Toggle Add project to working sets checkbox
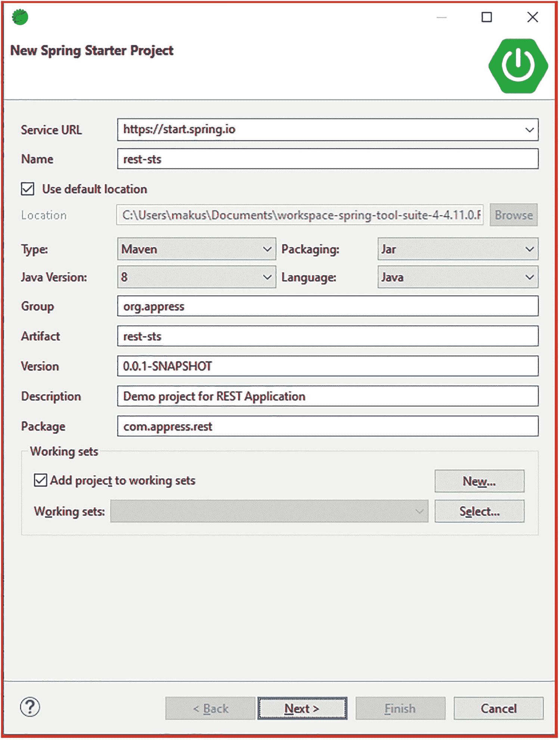Screen dimensions: 560x740 tap(40, 480)
